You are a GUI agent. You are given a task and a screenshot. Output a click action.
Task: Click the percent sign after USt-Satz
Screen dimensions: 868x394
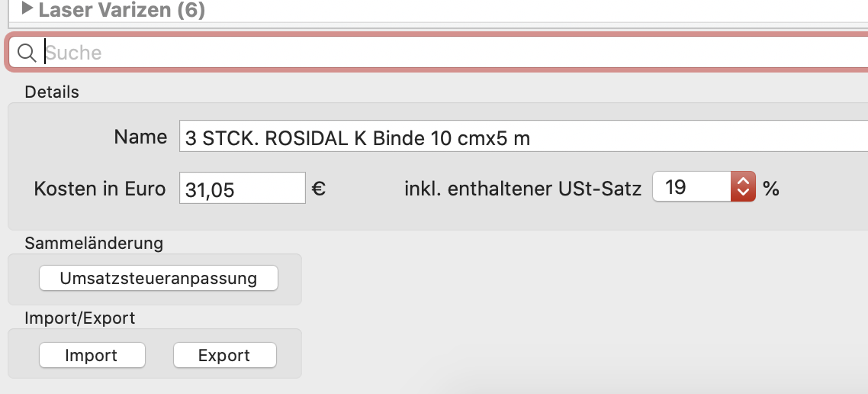771,189
